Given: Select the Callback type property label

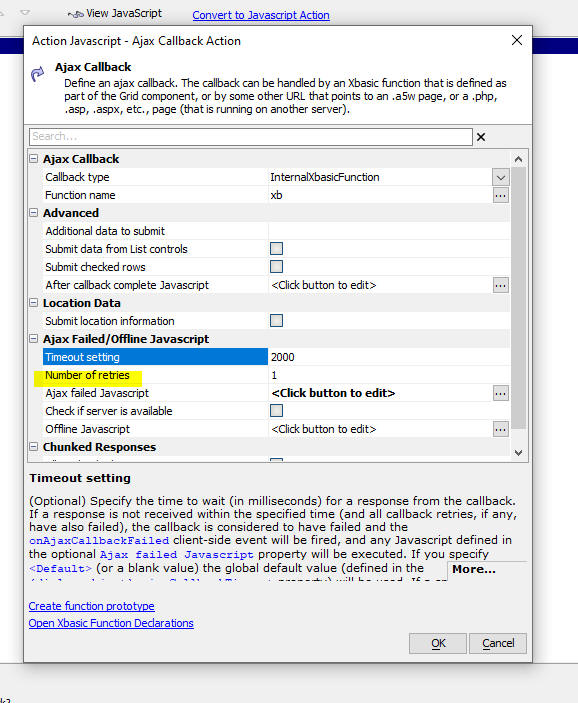Looking at the screenshot, I should click(77, 177).
